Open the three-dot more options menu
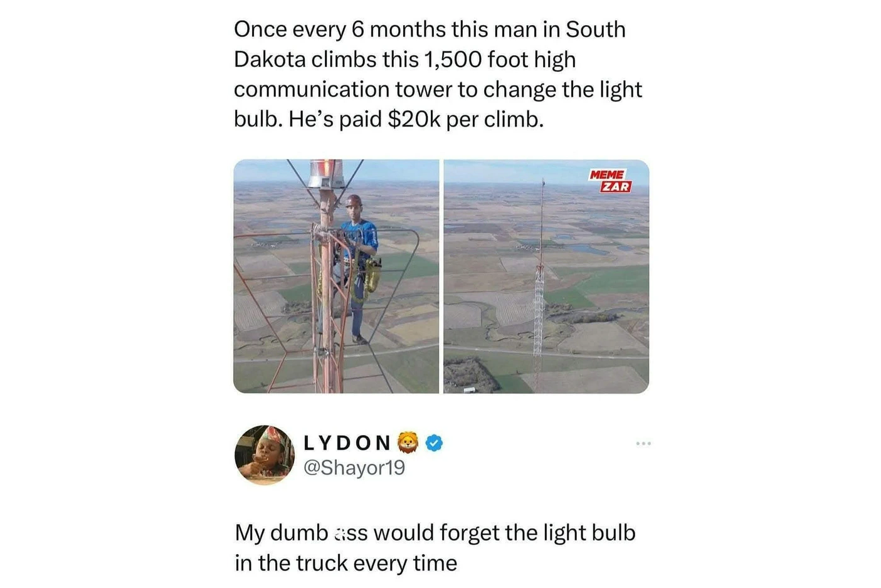The width and height of the screenshot is (881, 588). click(643, 444)
